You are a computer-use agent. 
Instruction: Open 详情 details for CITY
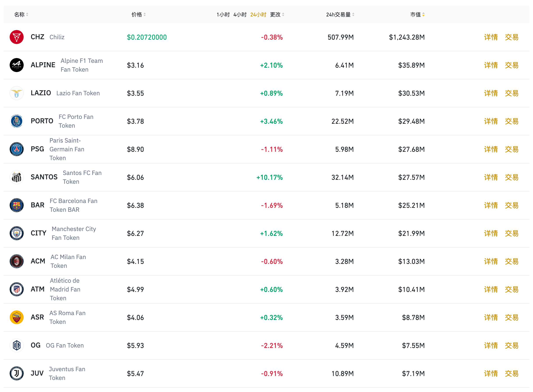[491, 233]
